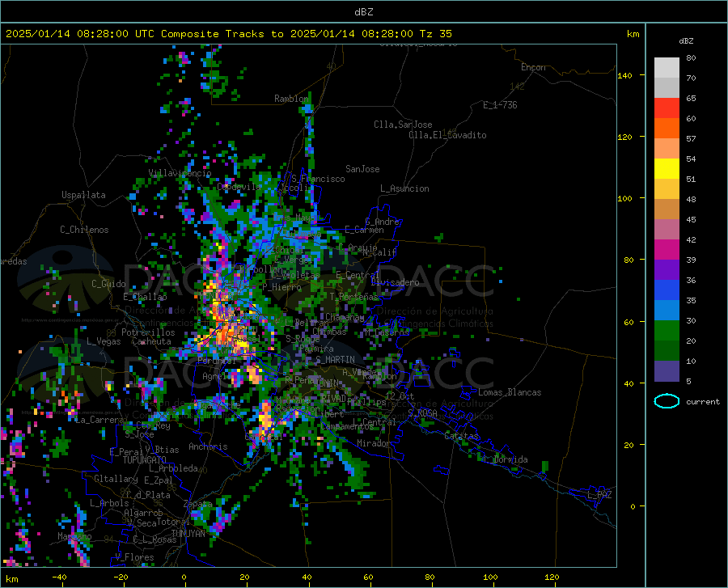Image resolution: width=728 pixels, height=588 pixels.
Task: Click the 'T_Porteñas' map label
Action: coord(353,297)
